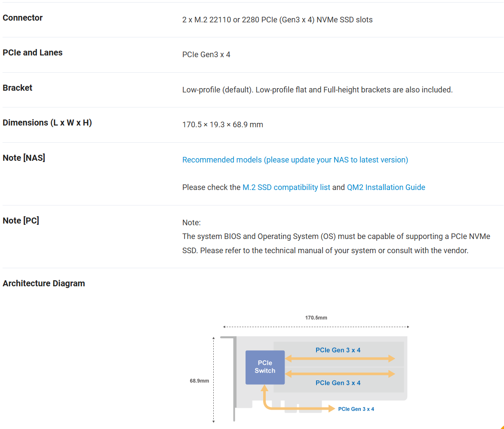Click the 170.5 × 19.3 × 68.9 mm value
This screenshot has width=504, height=429.
tap(223, 125)
